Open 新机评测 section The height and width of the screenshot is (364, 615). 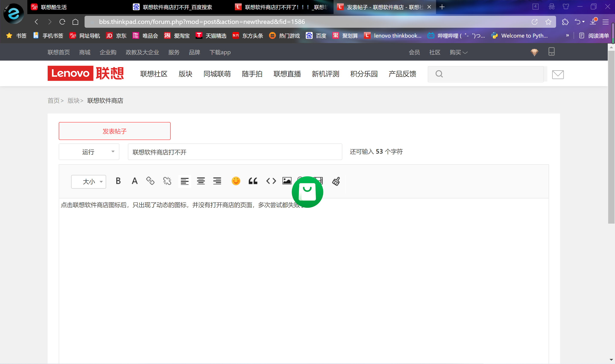coord(325,74)
